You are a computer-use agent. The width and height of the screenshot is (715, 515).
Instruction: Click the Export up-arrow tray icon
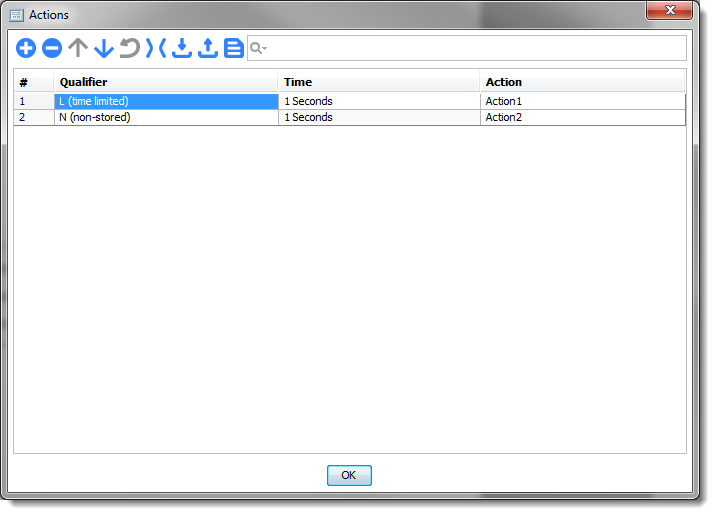point(208,48)
